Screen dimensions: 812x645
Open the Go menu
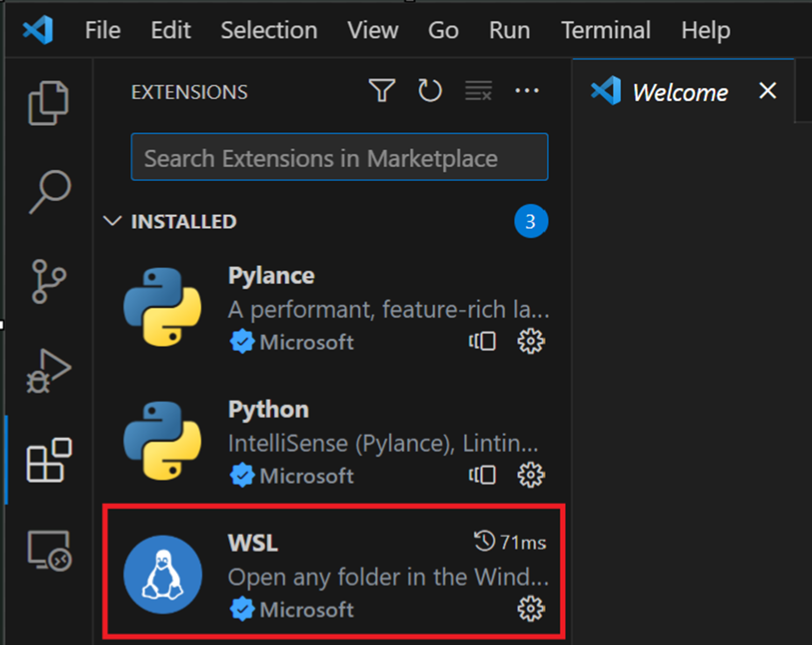[x=443, y=30]
